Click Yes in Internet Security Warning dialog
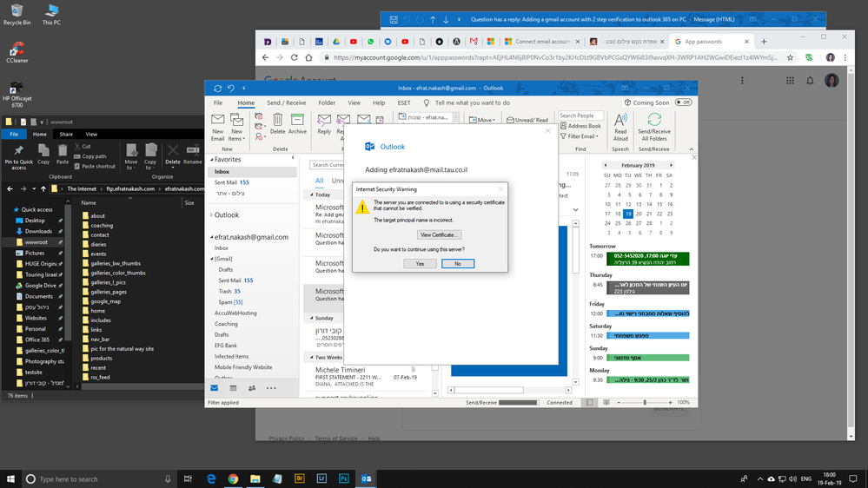Screen dimensions: 868x488 (x=420, y=263)
